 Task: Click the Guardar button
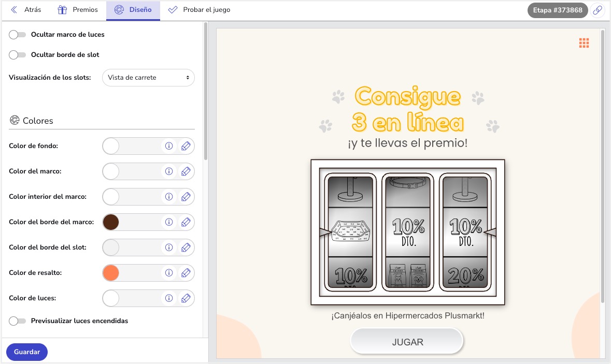(27, 352)
